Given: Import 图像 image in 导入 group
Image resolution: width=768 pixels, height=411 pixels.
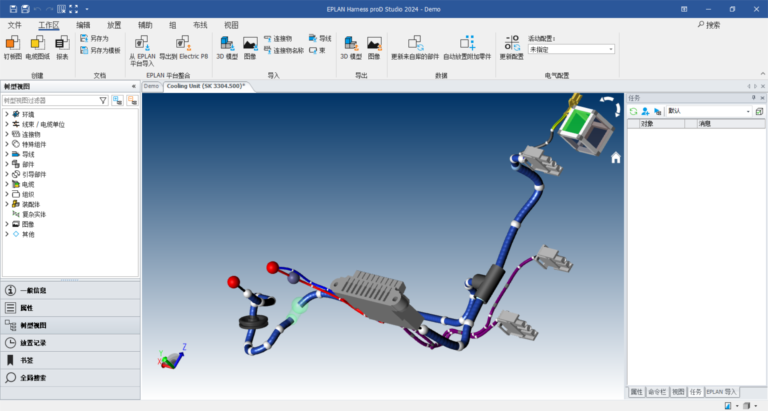Looking at the screenshot, I should pos(250,48).
